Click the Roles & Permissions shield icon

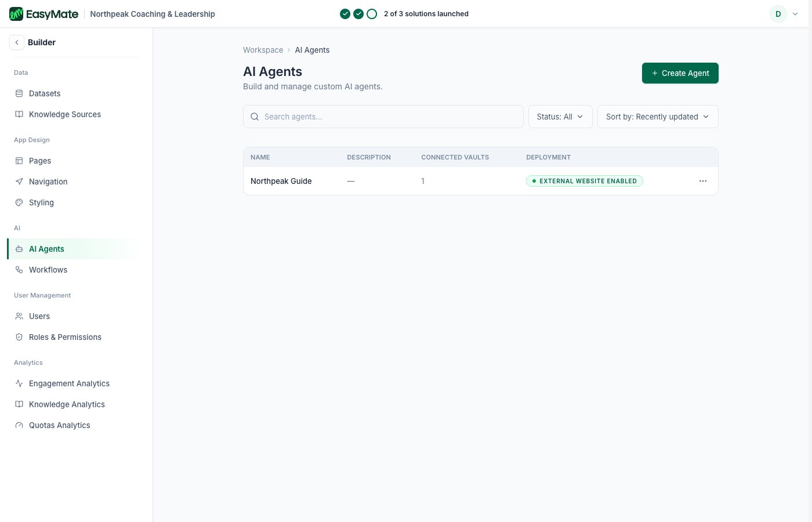click(19, 337)
